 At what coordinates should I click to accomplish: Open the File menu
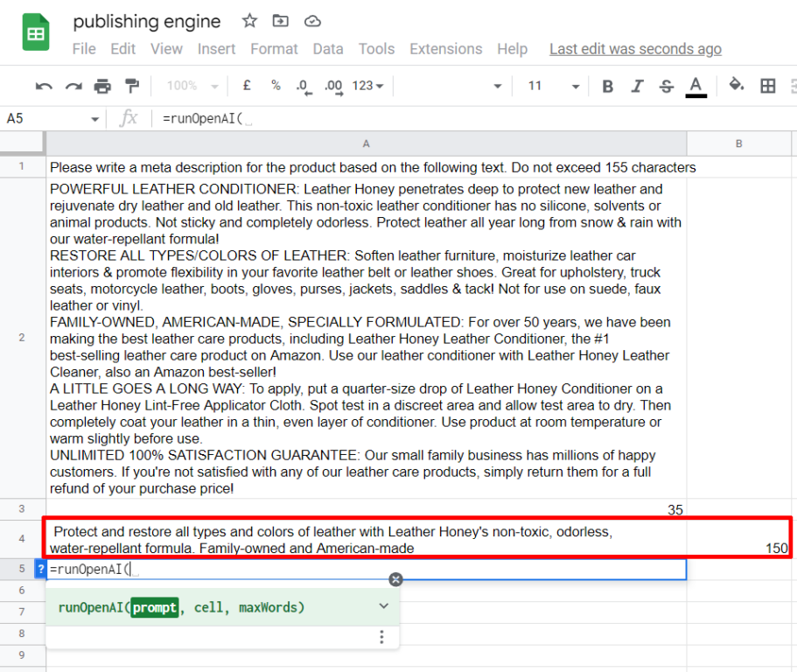[x=84, y=49]
